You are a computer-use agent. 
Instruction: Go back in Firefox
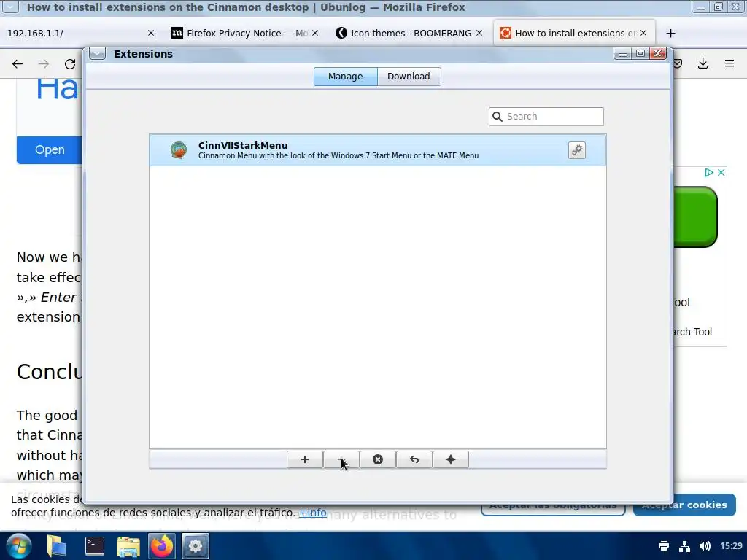click(18, 64)
